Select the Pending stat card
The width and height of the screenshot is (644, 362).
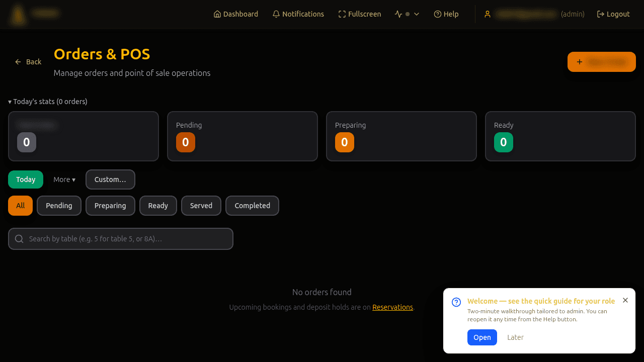[243, 136]
